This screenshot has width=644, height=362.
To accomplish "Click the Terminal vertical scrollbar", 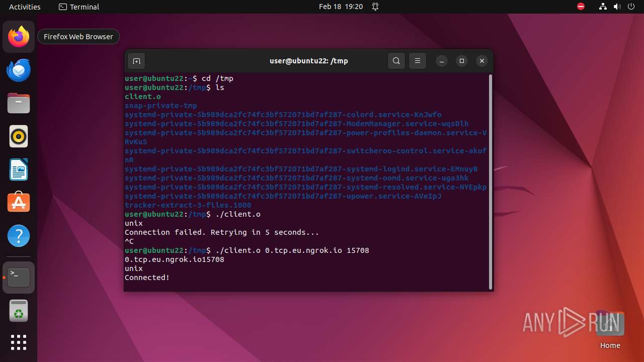I will tap(491, 182).
